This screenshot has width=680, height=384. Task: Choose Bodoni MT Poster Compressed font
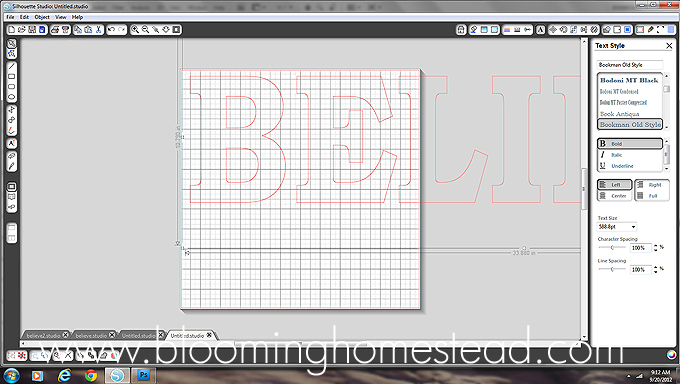click(629, 103)
